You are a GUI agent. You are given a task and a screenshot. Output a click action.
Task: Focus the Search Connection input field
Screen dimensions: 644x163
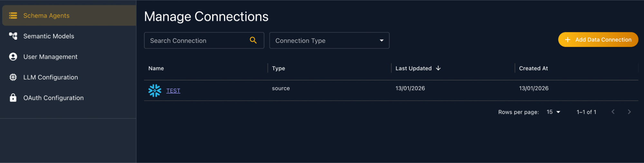pyautogui.click(x=204, y=40)
